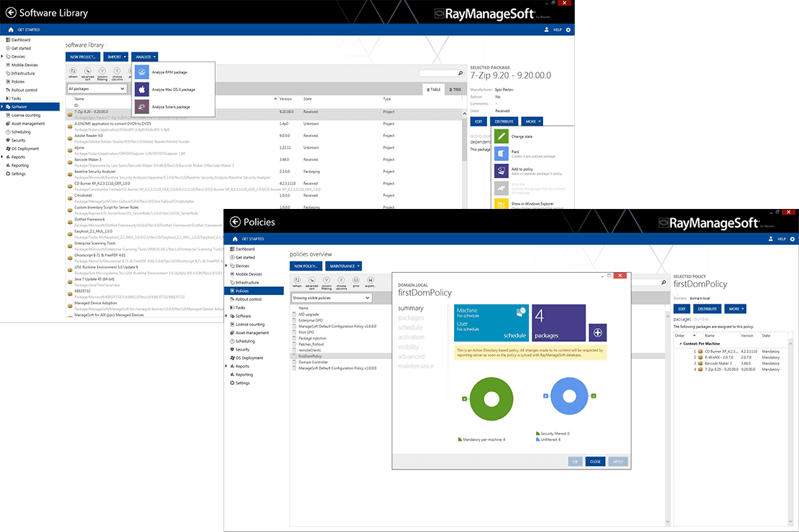Click EDIT button in selected policy panel
This screenshot has height=532, width=799.
[x=682, y=309]
